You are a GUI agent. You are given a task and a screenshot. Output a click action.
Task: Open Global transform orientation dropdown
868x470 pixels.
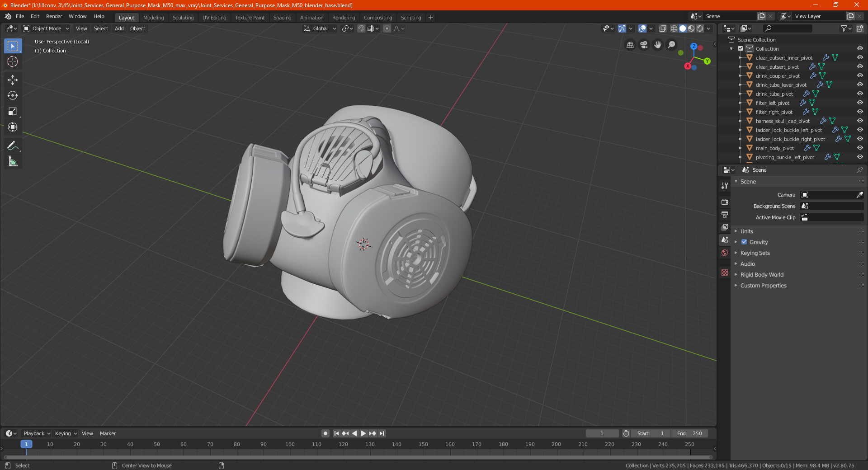click(320, 28)
